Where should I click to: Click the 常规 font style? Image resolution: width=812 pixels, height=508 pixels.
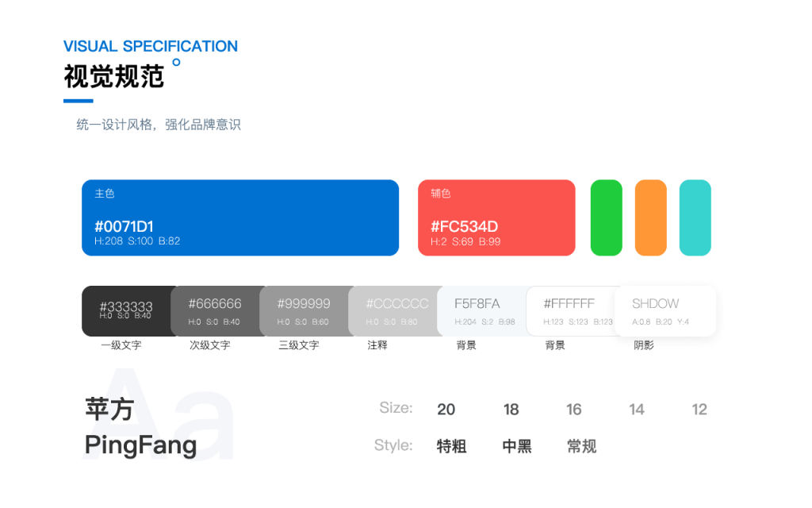[582, 447]
